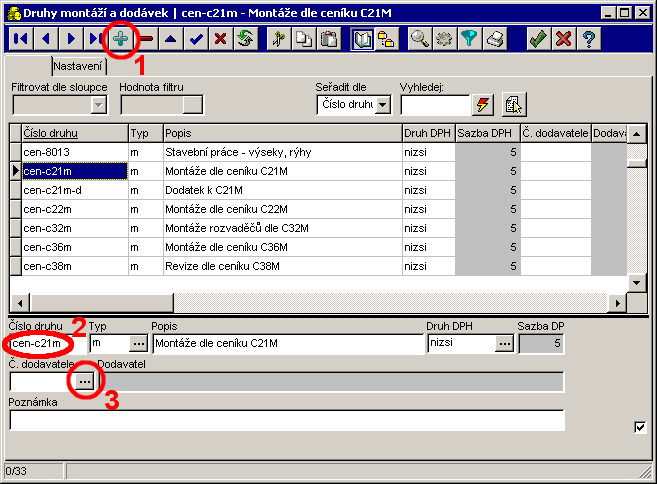Image resolution: width=657 pixels, height=484 pixels.
Task: Open the Filtrovat dle sloupce dropdown
Action: click(98, 105)
